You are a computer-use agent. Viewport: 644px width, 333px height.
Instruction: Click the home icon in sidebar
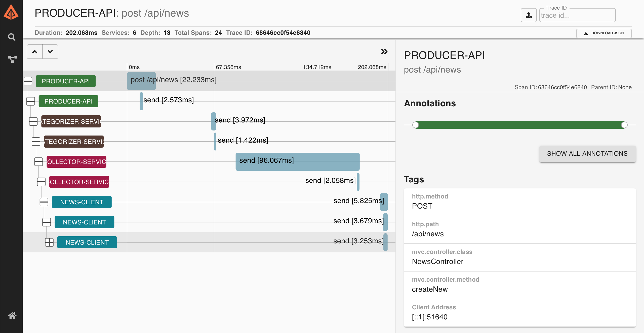click(x=12, y=315)
